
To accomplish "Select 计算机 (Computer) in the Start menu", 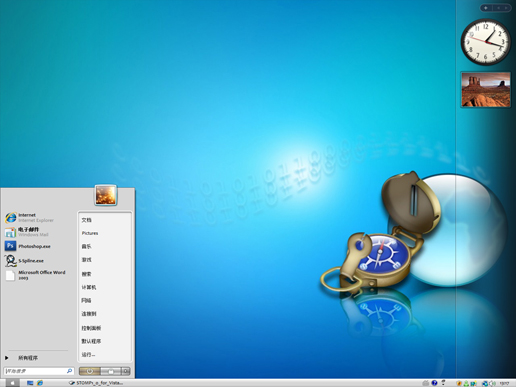I will (89, 287).
